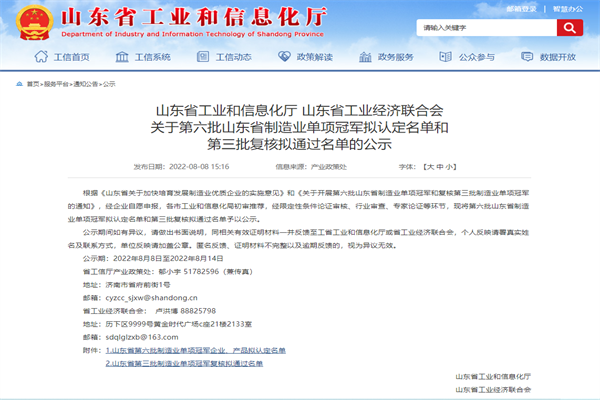Set font size to 大
Image resolution: width=600 pixels, height=400 pixels.
point(429,167)
